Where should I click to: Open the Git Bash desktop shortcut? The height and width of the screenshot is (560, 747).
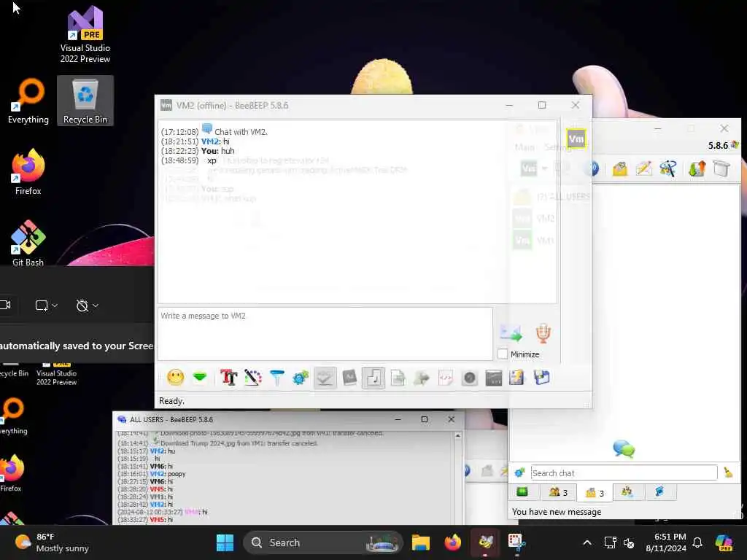pyautogui.click(x=28, y=244)
